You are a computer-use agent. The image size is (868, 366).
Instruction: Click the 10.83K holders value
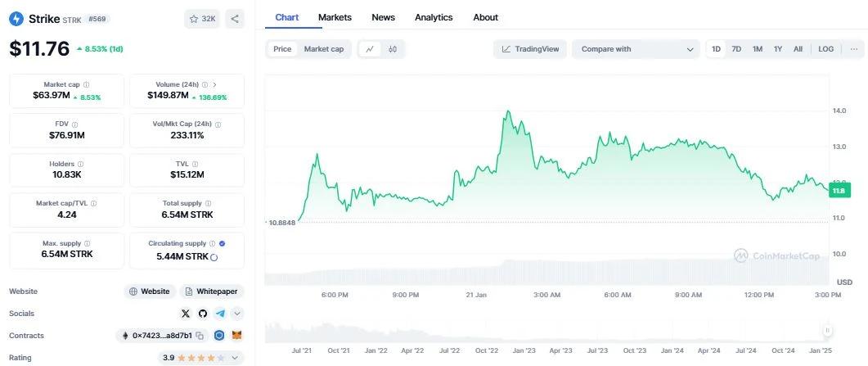(x=66, y=174)
